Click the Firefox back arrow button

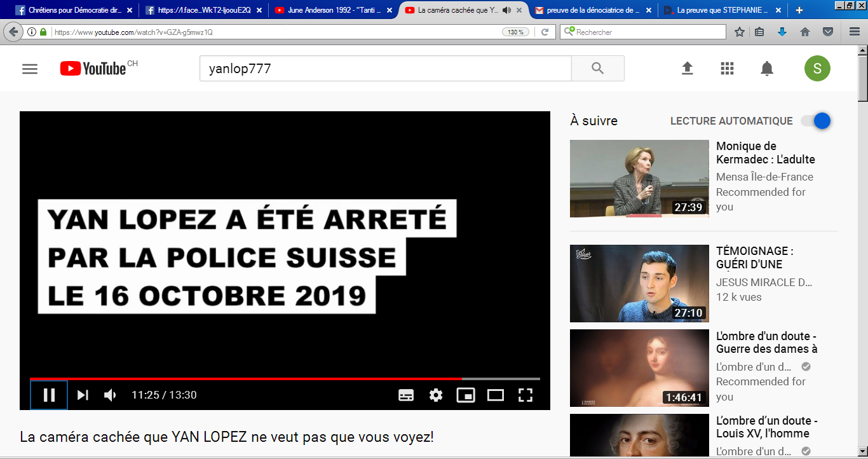coord(13,32)
